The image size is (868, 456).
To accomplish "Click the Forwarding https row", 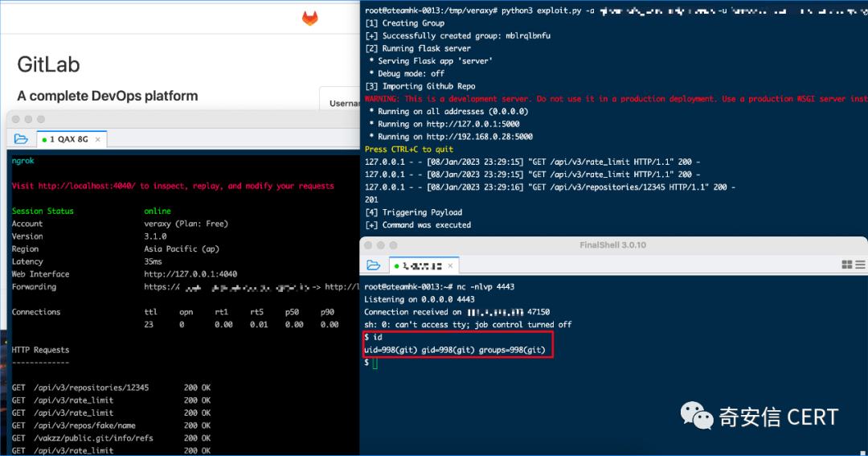I will pos(186,287).
